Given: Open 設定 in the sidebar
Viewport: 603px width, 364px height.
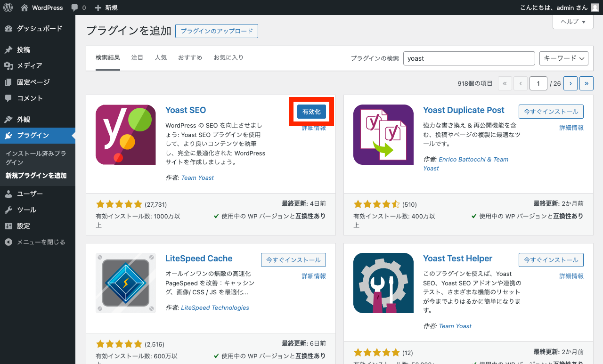Looking at the screenshot, I should [38, 226].
